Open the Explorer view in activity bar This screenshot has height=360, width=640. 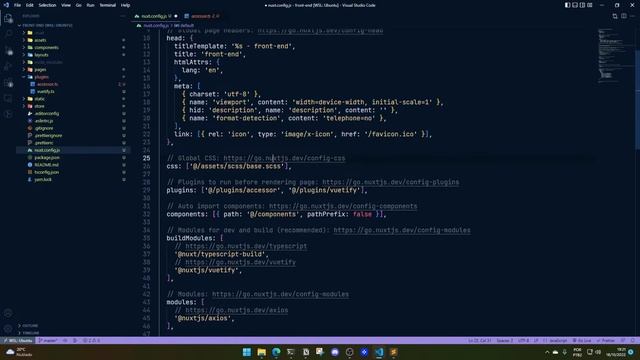pos(8,18)
